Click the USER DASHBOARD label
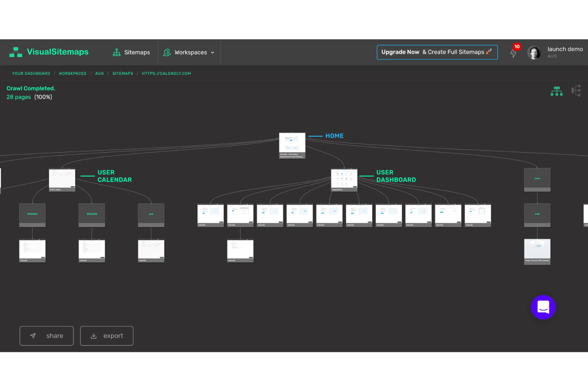The image size is (588, 392). (x=396, y=176)
